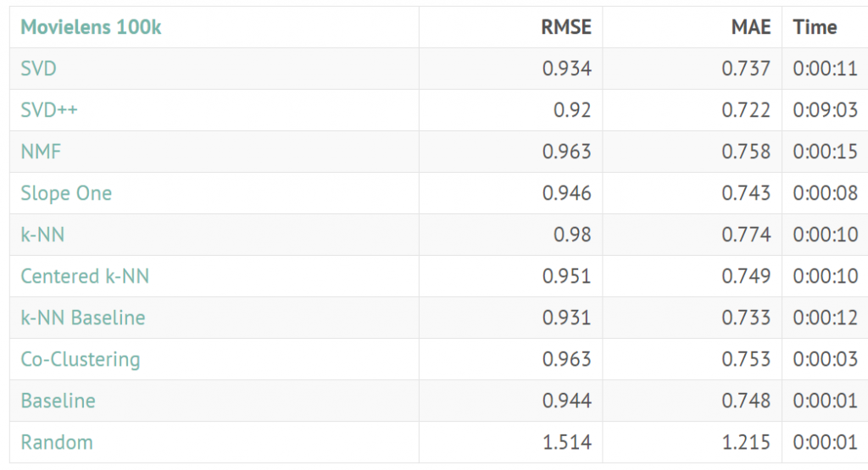Click the k-NN algorithm link
868x470 pixels.
[42, 235]
